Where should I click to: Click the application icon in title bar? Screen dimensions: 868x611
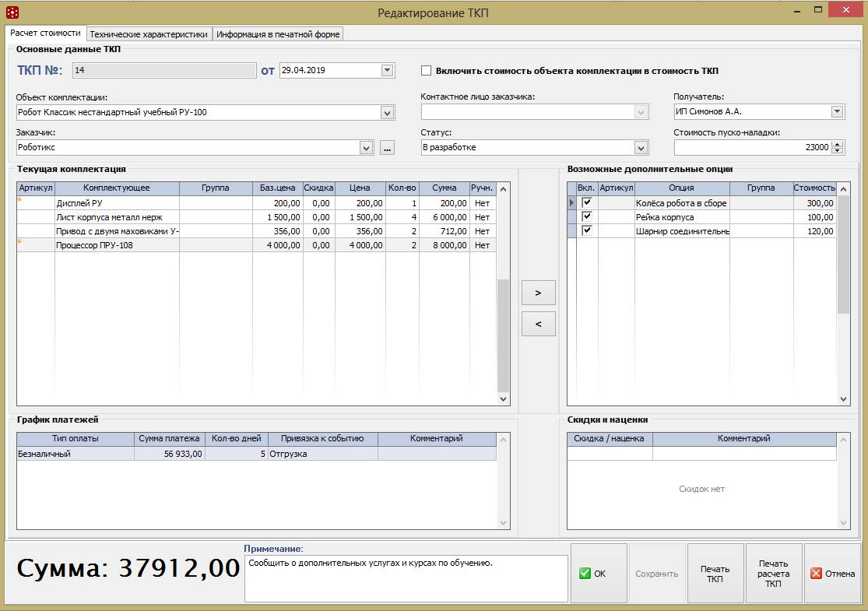pyautogui.click(x=12, y=12)
